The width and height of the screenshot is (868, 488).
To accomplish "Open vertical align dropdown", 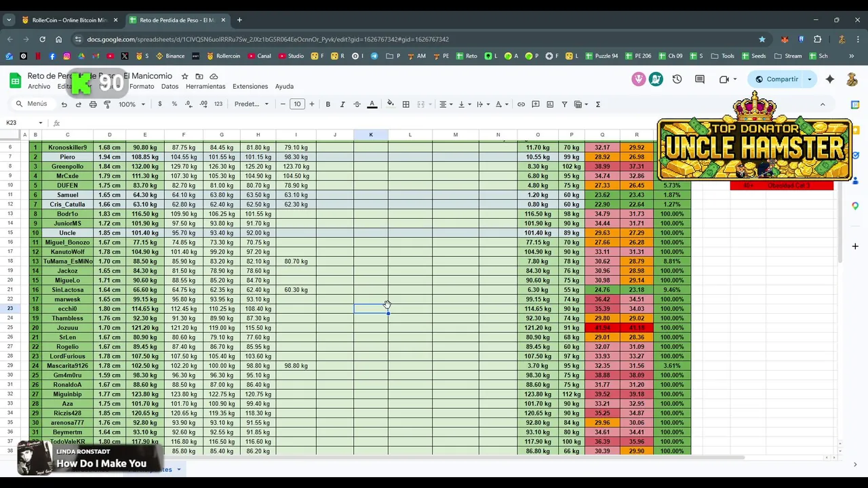I will pos(464,104).
